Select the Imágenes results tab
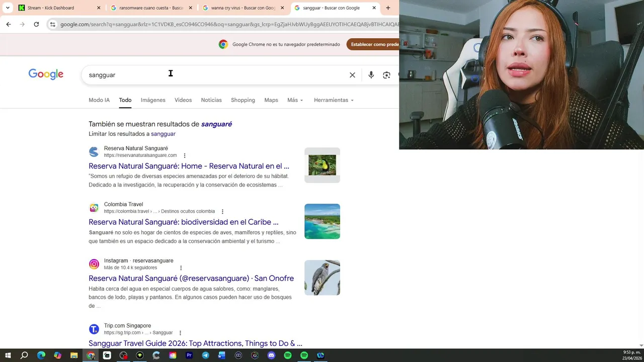The image size is (644, 362). pyautogui.click(x=153, y=100)
